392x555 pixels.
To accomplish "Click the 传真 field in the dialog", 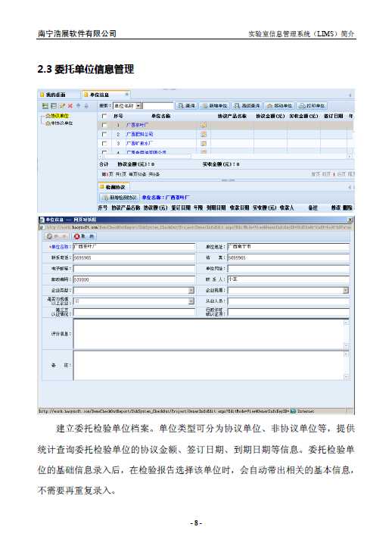I will pyautogui.click(x=288, y=257).
